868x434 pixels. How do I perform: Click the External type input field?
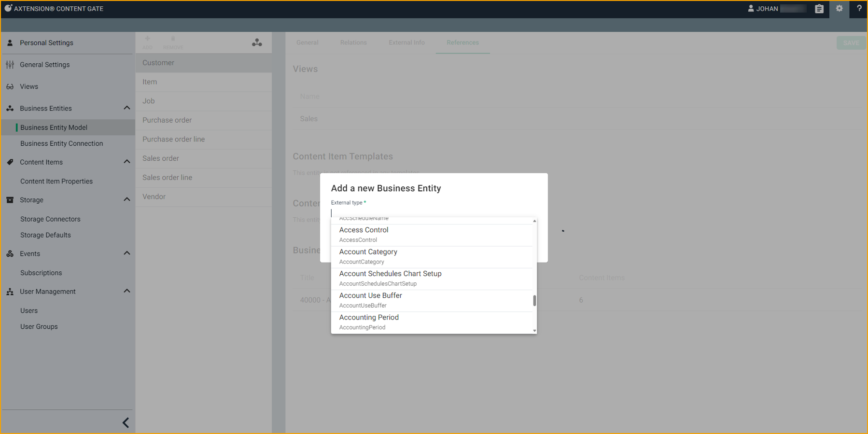434,212
